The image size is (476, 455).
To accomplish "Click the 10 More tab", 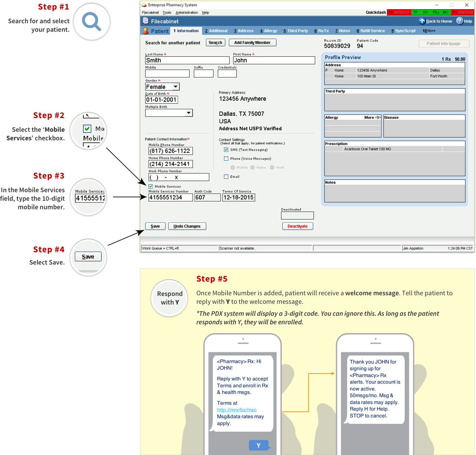I will pyautogui.click(x=429, y=31).
